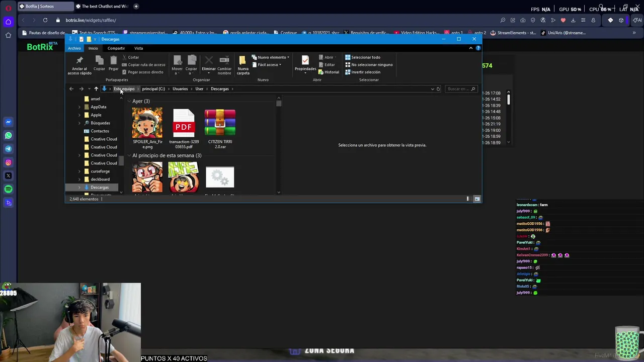Go up one folder level arrow
The width and height of the screenshot is (644, 362).
click(96, 89)
